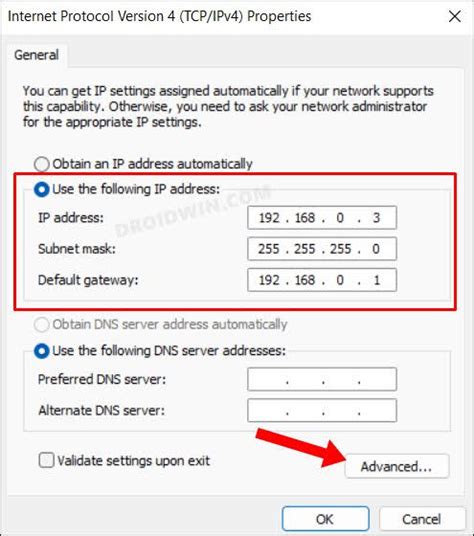Image resolution: width=474 pixels, height=536 pixels.
Task: Switch to the General tab
Action: click(36, 55)
